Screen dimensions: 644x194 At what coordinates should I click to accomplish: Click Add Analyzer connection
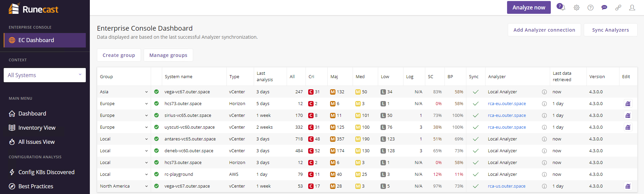544,30
